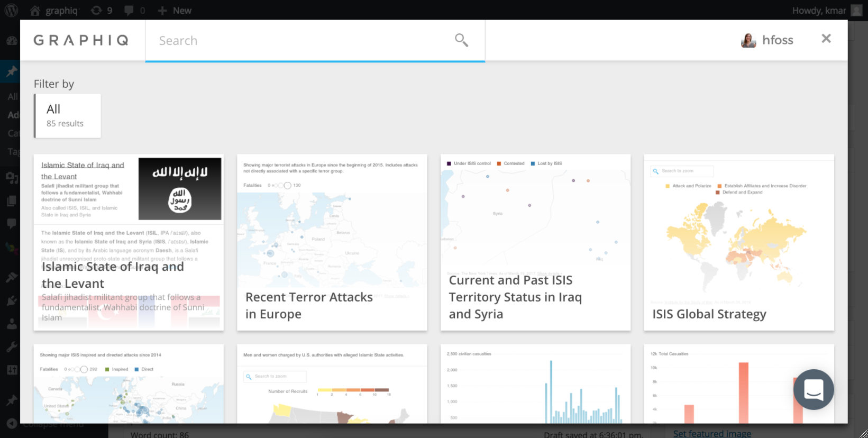The width and height of the screenshot is (868, 438).
Task: Click the search magnifier icon
Action: [x=461, y=40]
